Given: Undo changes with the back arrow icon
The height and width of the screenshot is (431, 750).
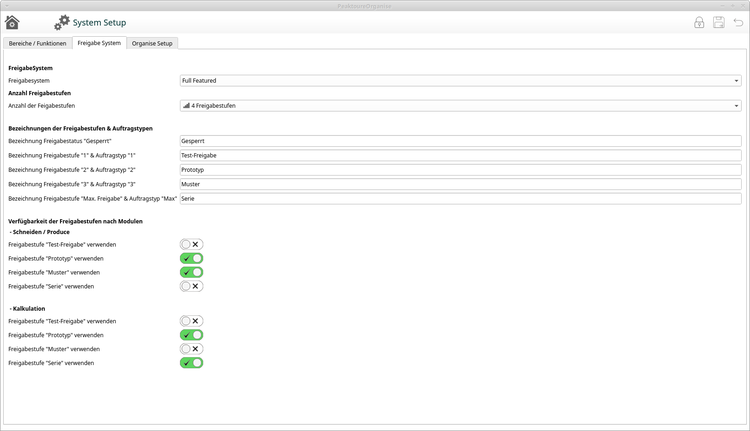Looking at the screenshot, I should pyautogui.click(x=738, y=22).
